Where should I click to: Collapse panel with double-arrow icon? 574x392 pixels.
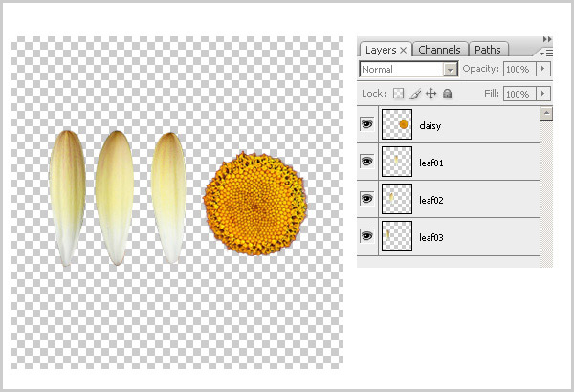point(547,39)
